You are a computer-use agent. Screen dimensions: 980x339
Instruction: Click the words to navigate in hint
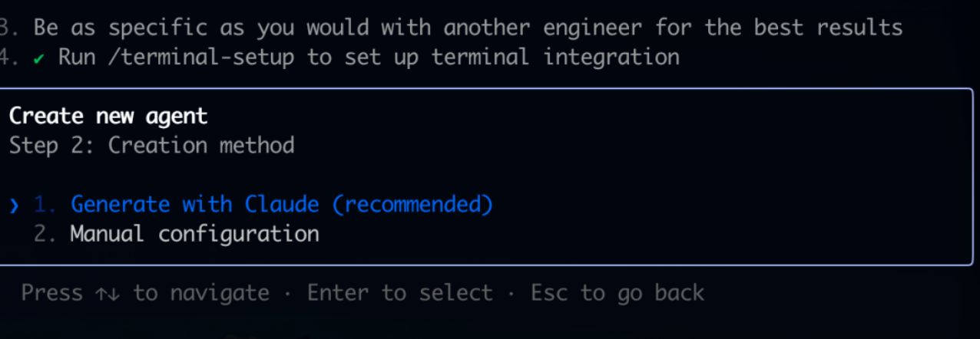201,293
